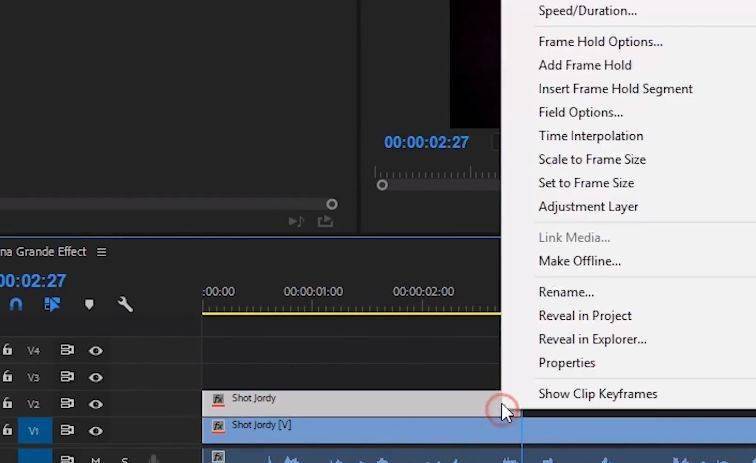Viewport: 756px width, 463px height.
Task: Click the fx badge on Shot Jordy V2 clip
Action: pyautogui.click(x=218, y=399)
